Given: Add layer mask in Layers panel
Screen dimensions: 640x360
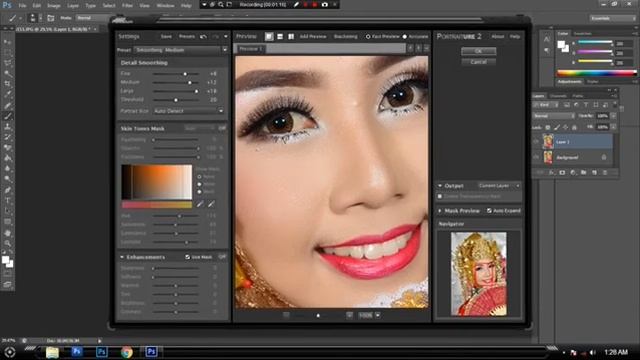Looking at the screenshot, I should 562,173.
